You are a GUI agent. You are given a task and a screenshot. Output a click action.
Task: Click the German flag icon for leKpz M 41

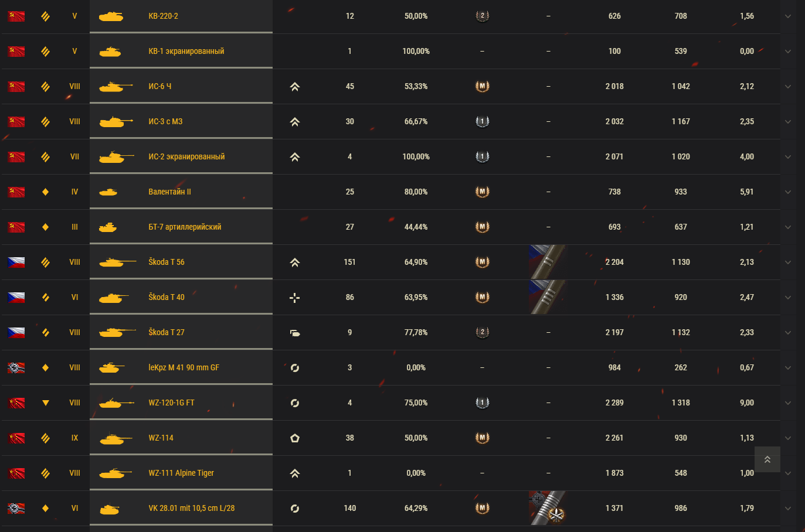pyautogui.click(x=16, y=367)
